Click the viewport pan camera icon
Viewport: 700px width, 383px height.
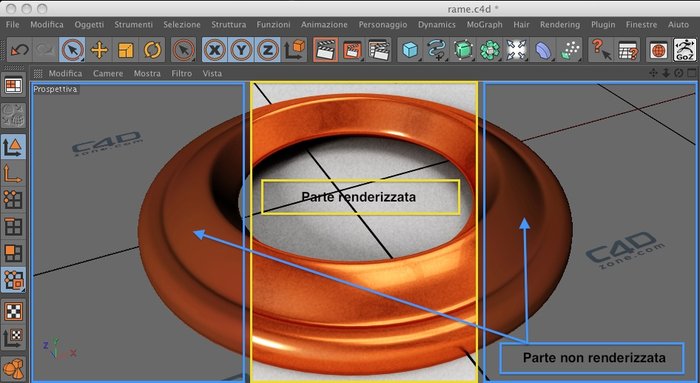pos(653,73)
